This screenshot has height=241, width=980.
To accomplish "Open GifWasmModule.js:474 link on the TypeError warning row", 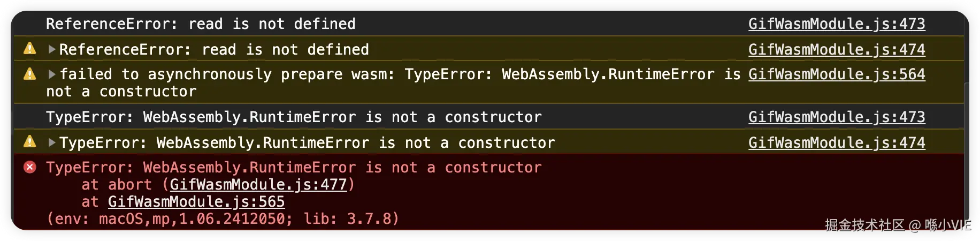I will click(836, 142).
